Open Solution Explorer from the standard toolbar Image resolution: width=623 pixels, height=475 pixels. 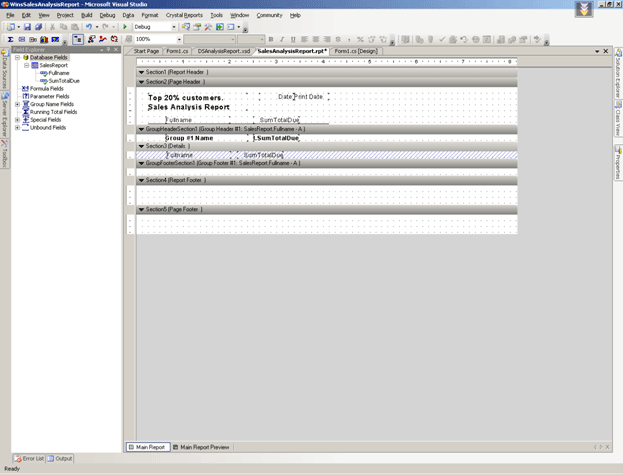point(186,27)
